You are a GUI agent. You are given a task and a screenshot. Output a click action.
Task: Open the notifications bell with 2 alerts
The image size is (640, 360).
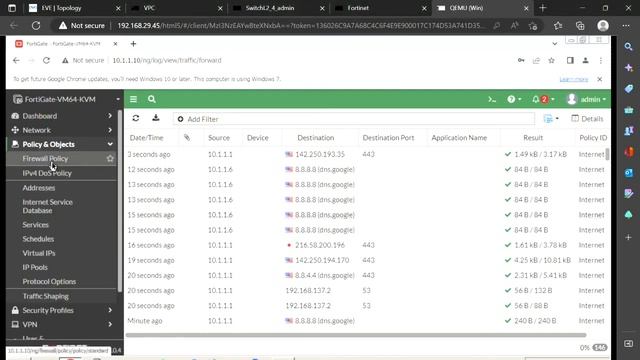(x=543, y=99)
